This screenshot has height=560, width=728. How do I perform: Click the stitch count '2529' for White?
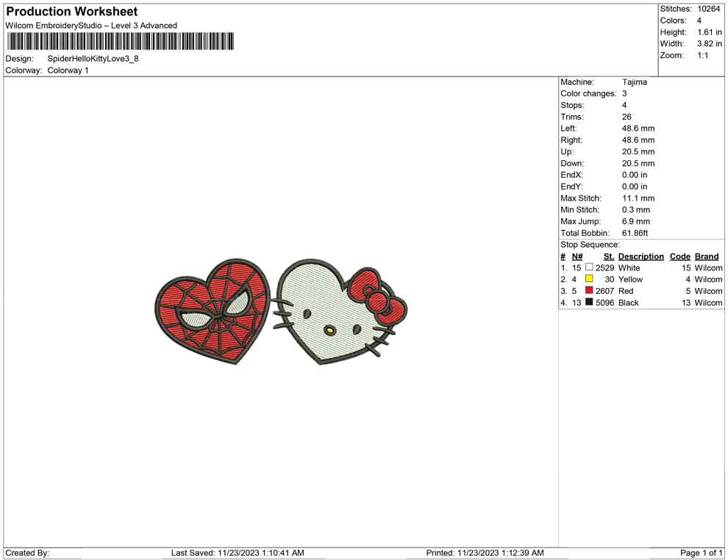pyautogui.click(x=604, y=268)
